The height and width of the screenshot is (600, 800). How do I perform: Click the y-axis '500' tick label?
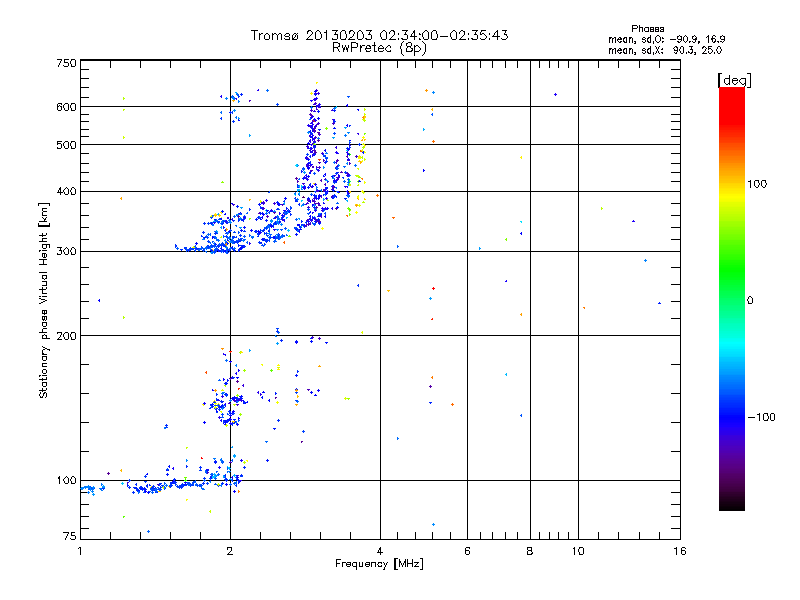coord(66,145)
